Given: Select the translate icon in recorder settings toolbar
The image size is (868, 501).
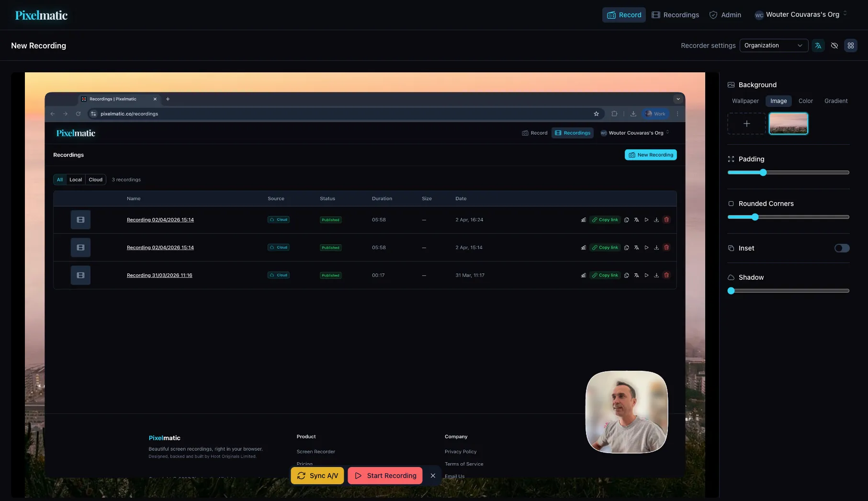Looking at the screenshot, I should pos(818,46).
